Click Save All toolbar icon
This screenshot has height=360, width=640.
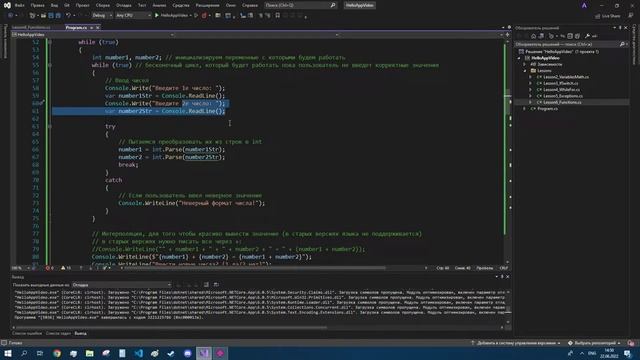(x=58, y=16)
